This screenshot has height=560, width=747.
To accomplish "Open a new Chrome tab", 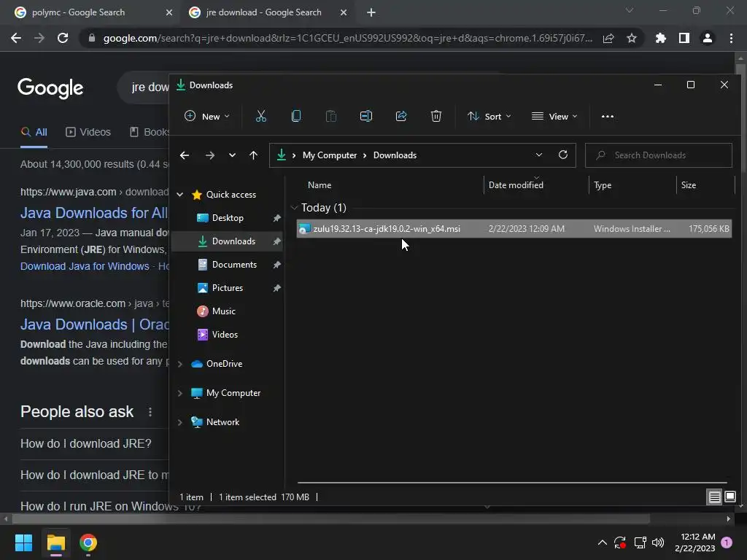I will click(371, 13).
